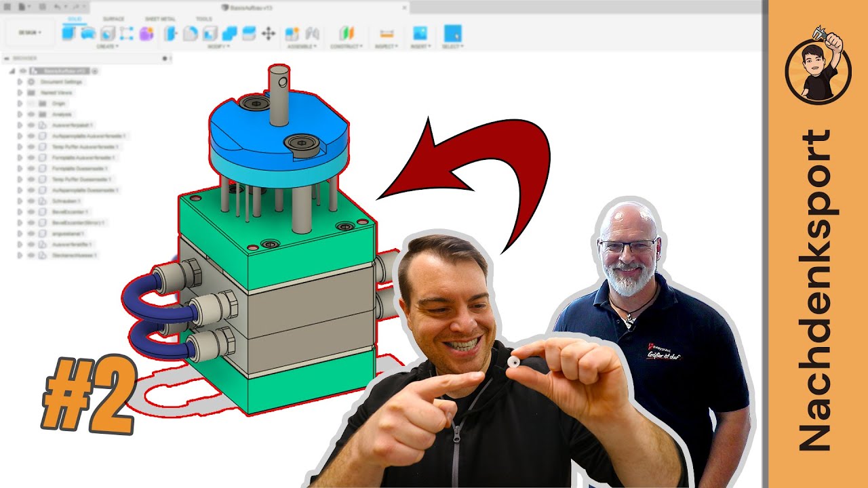Activate the Fillet tool
Screen dimensions: 868x488
191,33
